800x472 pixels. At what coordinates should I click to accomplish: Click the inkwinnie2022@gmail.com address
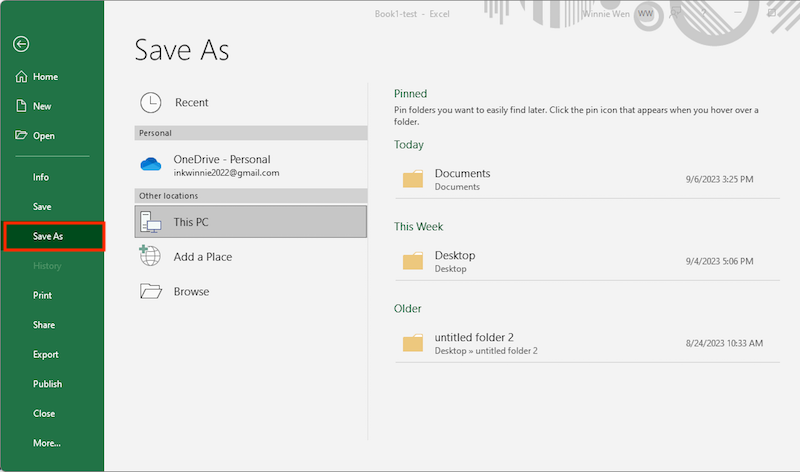point(227,173)
